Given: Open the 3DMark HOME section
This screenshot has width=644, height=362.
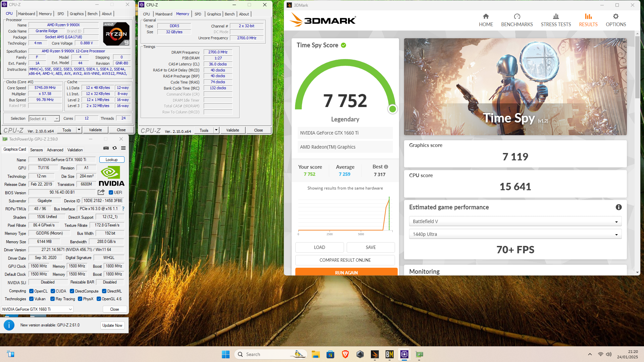Looking at the screenshot, I should coord(486,20).
